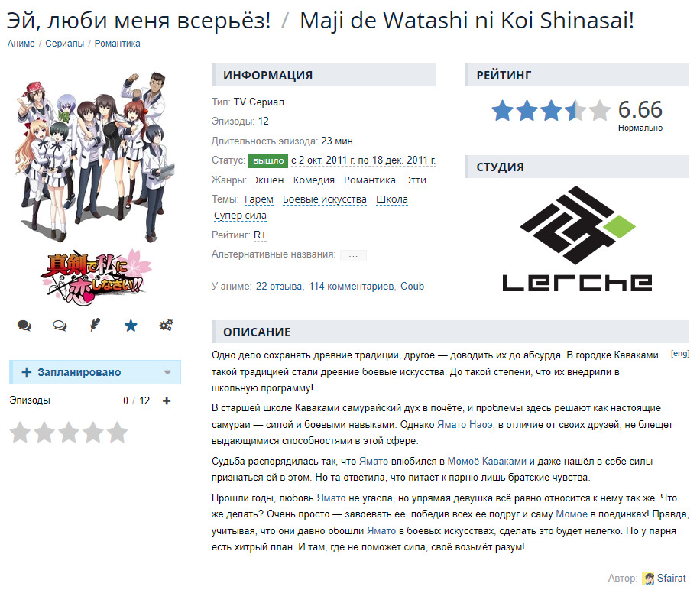This screenshot has width=700, height=603.
Task: Expand alternative titles ellipsis button
Action: 353,255
